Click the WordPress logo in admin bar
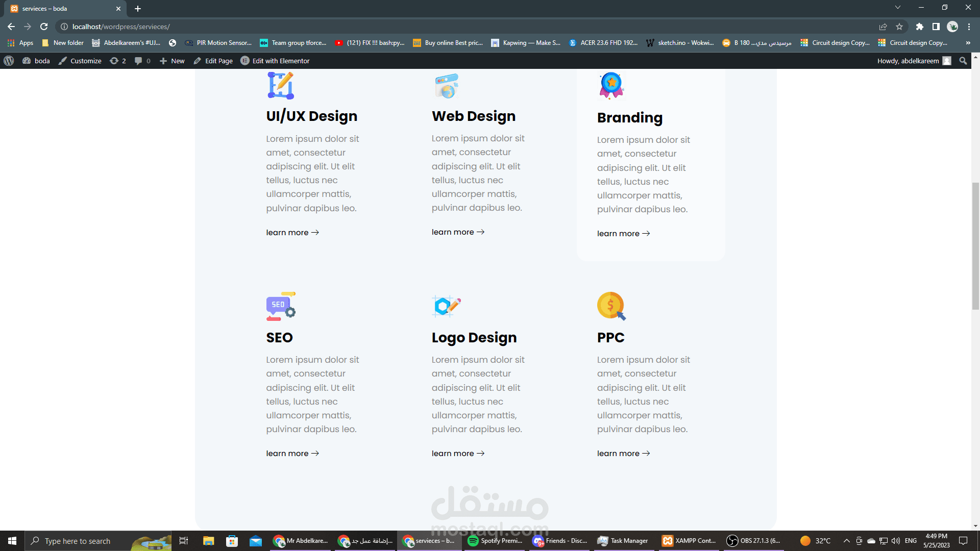The image size is (980, 551). click(x=9, y=61)
